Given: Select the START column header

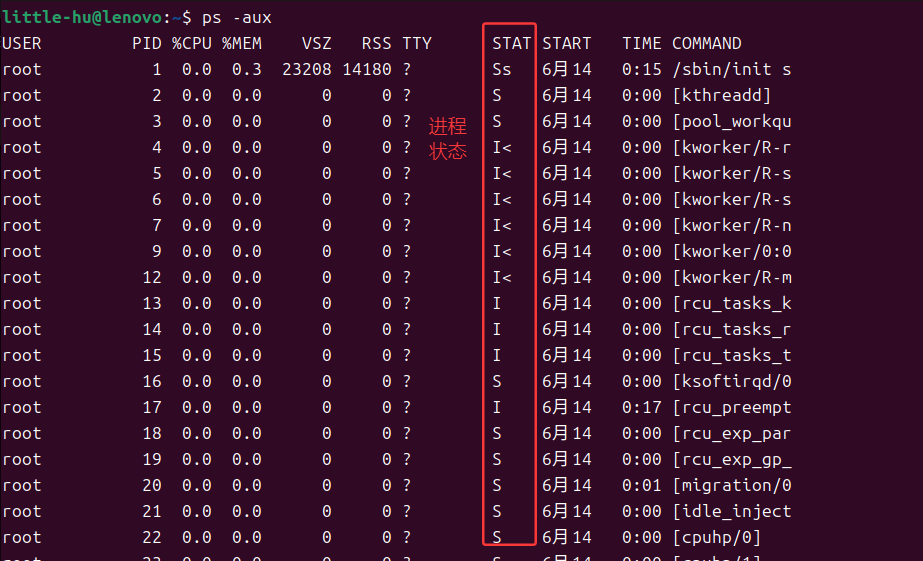Looking at the screenshot, I should (x=566, y=44).
